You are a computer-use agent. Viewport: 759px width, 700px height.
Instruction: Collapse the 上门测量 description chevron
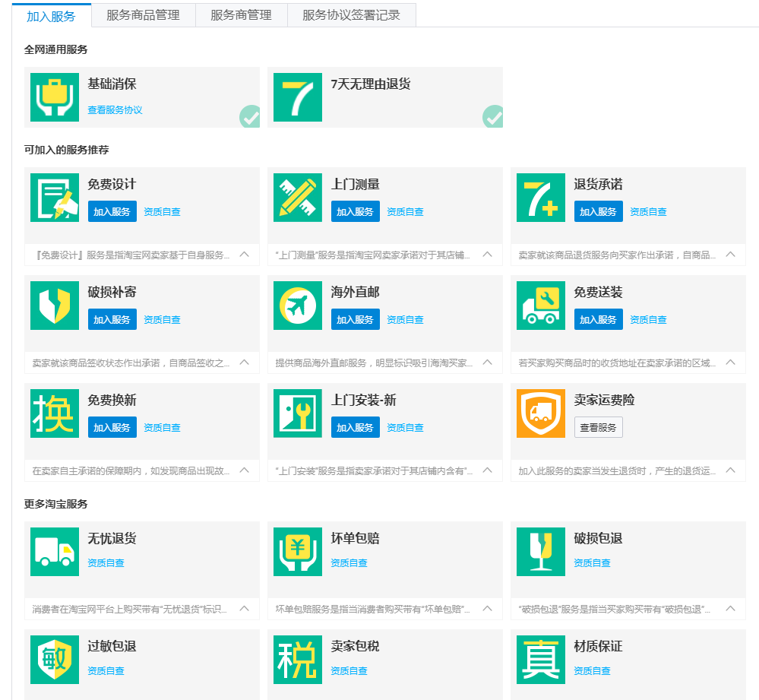(x=488, y=254)
